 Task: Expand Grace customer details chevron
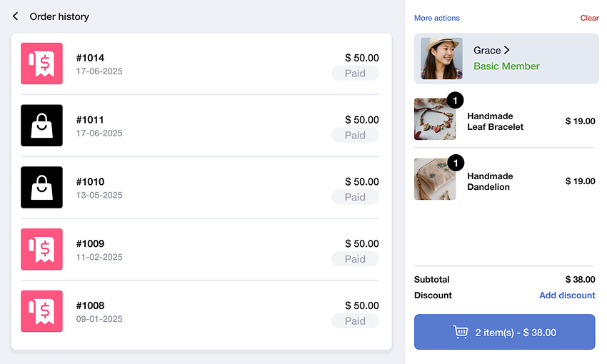(506, 50)
